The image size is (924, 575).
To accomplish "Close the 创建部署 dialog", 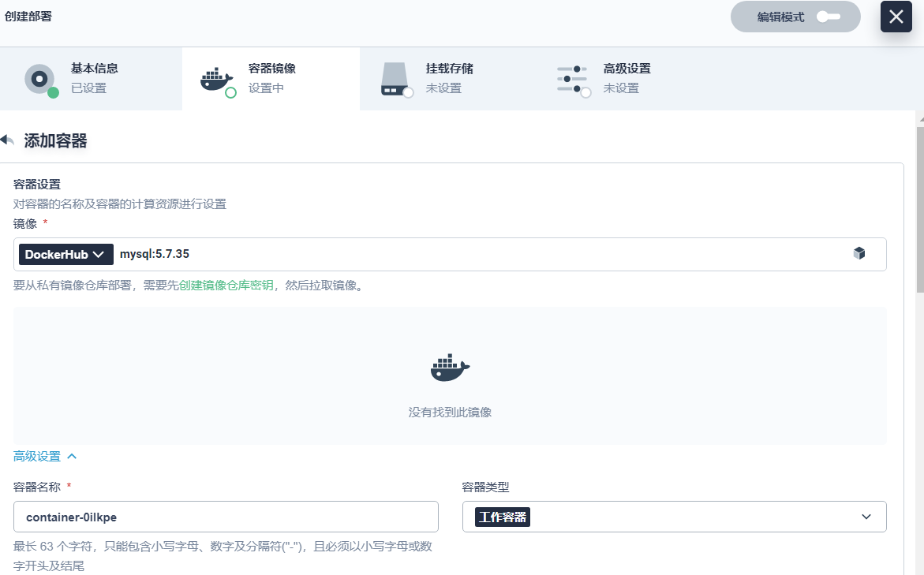I will pos(896,17).
